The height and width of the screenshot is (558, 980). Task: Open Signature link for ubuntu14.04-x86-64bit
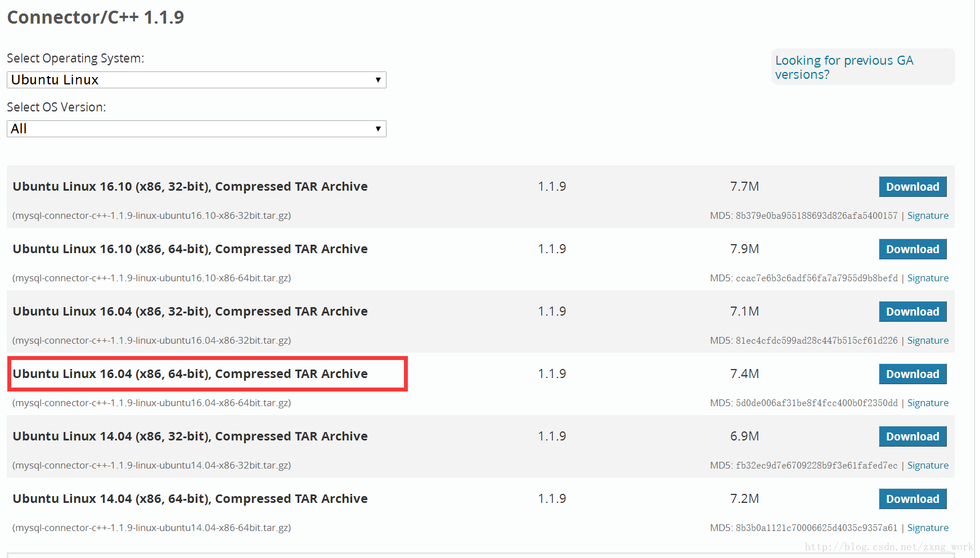point(928,528)
